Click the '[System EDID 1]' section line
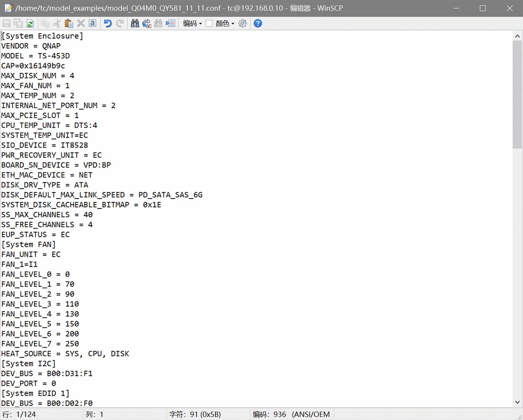 pyautogui.click(x=35, y=393)
